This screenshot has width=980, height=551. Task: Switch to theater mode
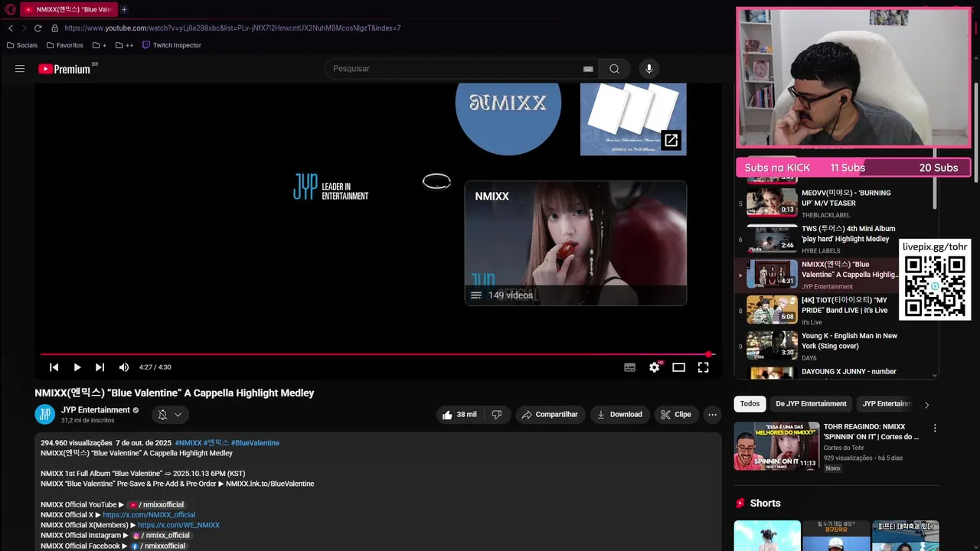[x=678, y=367]
